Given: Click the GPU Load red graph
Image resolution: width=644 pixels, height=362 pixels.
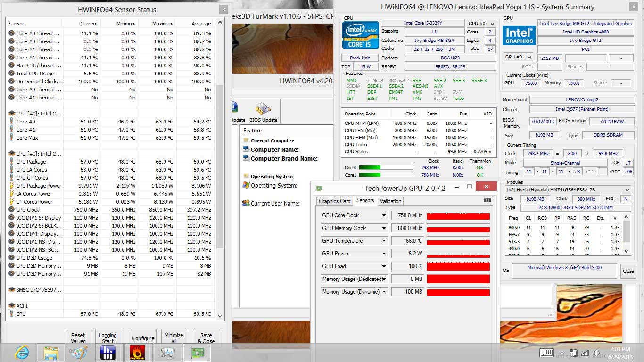Looking at the screenshot, I should click(458, 266).
